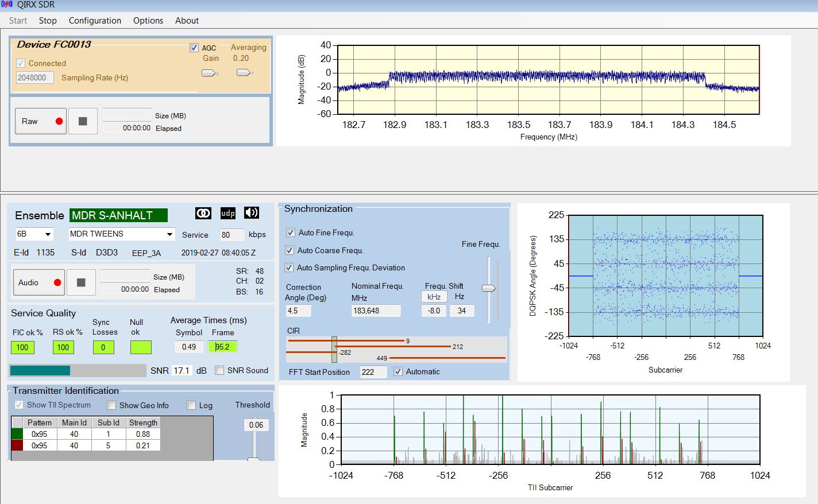Expand the MDR TWEENS service dropdown

click(x=121, y=234)
